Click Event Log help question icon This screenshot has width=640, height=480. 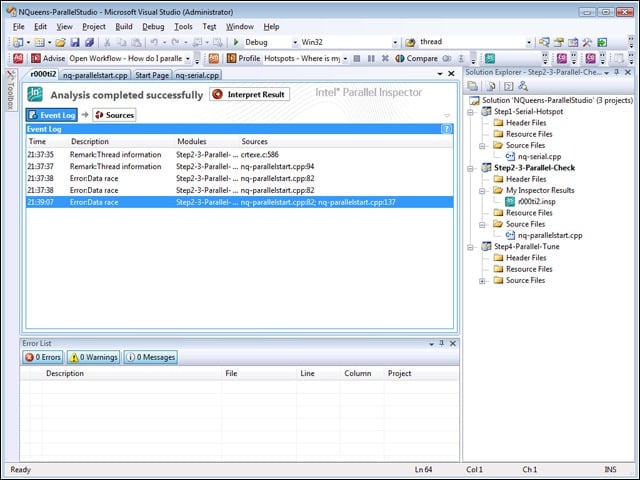pos(447,129)
